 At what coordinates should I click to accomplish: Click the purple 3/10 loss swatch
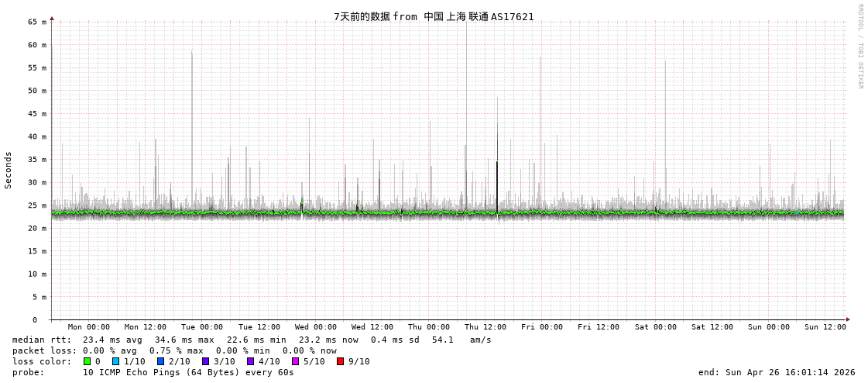pos(205,361)
